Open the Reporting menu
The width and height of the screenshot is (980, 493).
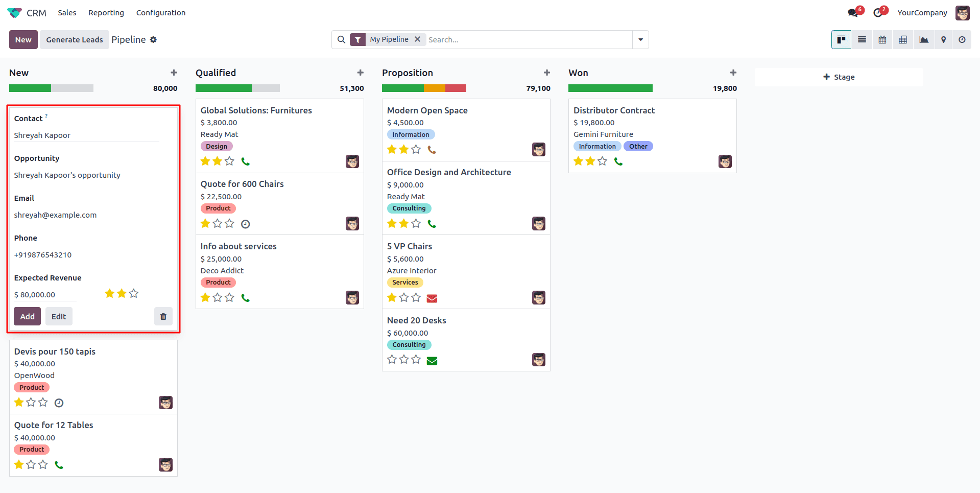coord(106,12)
